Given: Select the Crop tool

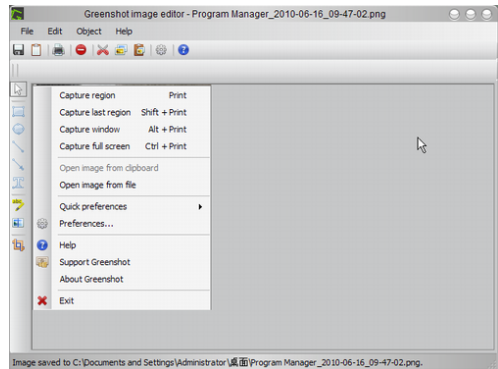Looking at the screenshot, I should point(18,245).
